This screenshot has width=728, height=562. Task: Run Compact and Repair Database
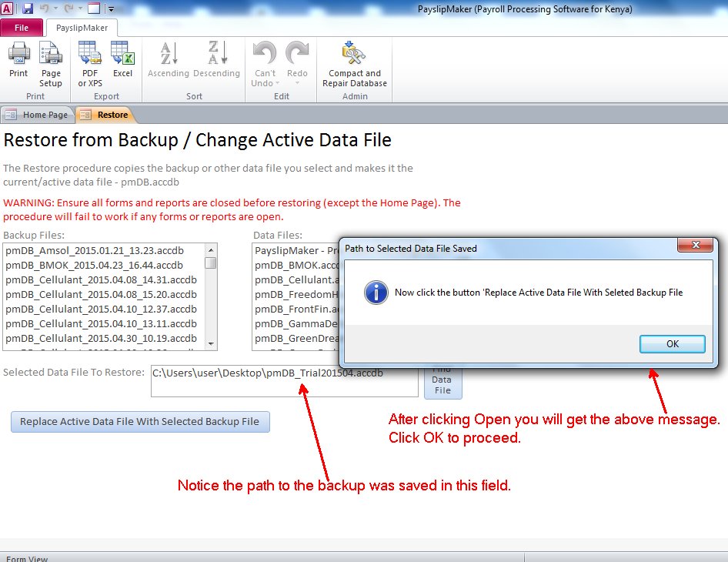point(355,64)
